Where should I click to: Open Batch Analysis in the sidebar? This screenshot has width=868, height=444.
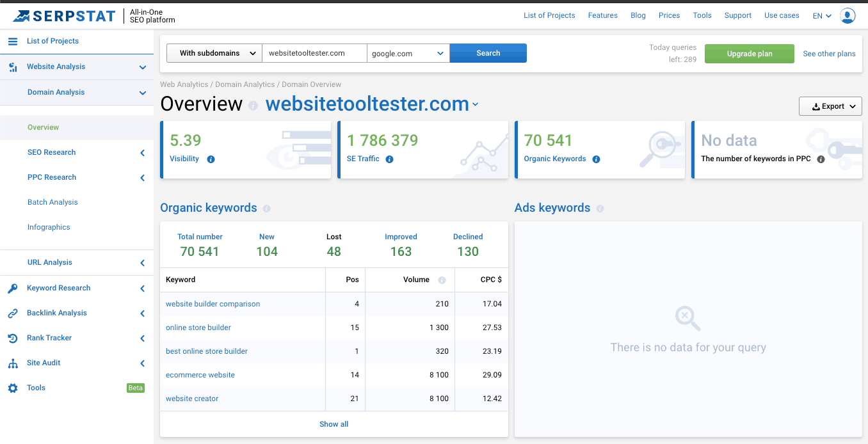[52, 202]
